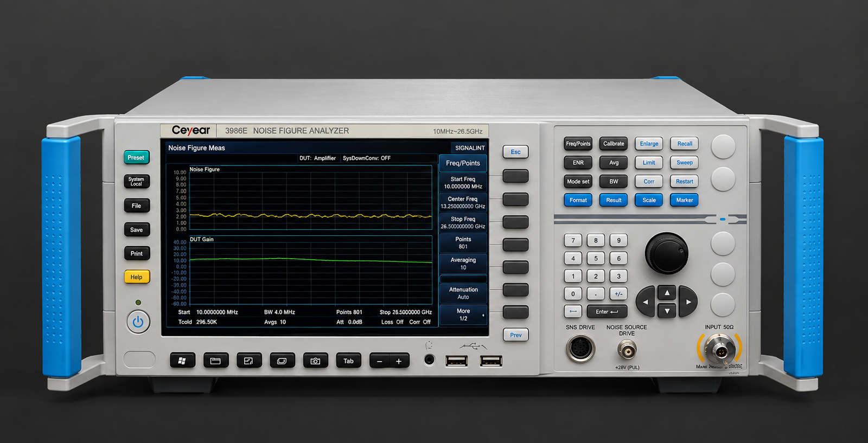Click the minus key beside Tab

click(380, 361)
